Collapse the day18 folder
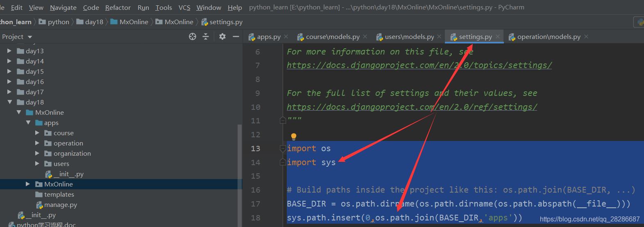 (9, 102)
